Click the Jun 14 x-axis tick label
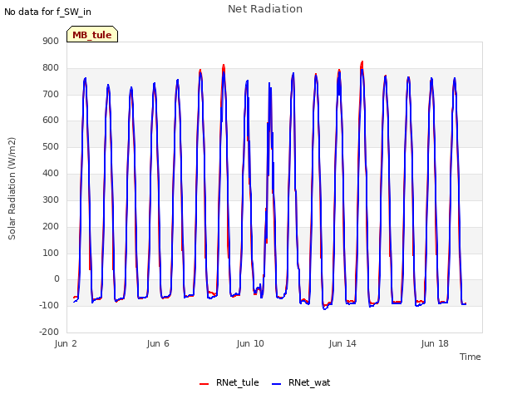Image resolution: width=532 pixels, height=399 pixels. point(342,343)
